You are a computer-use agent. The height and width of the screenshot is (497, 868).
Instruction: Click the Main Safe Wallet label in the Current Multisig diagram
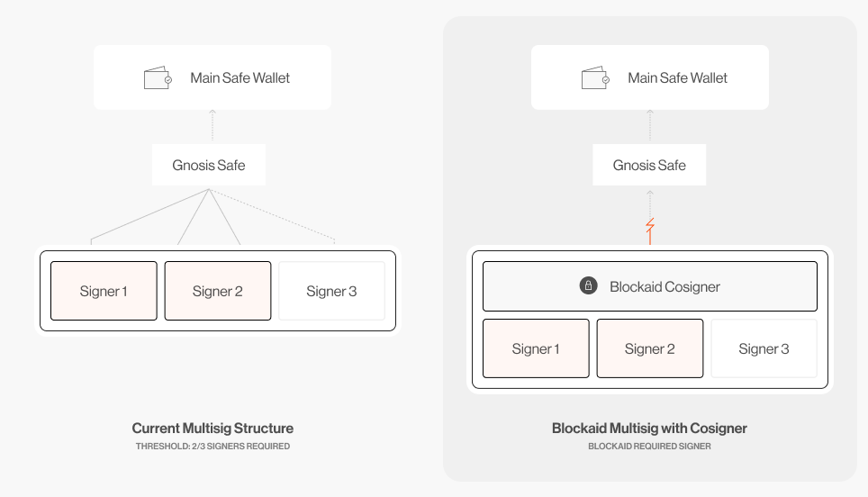click(240, 78)
